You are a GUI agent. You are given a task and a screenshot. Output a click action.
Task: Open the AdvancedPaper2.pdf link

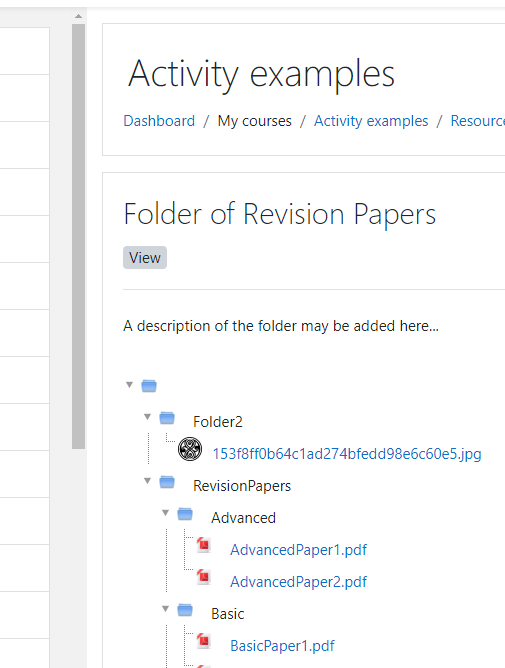298,582
